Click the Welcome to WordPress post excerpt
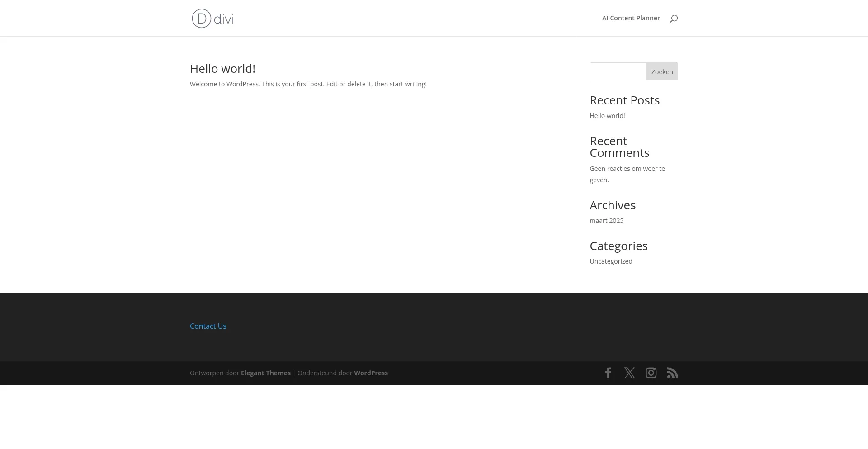 (308, 84)
